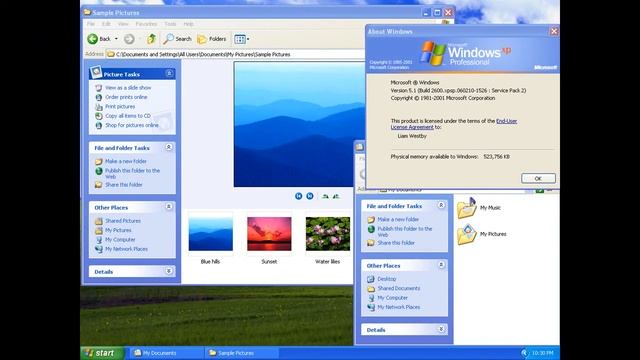Click the address bar path field
The image size is (640, 360).
(235, 54)
